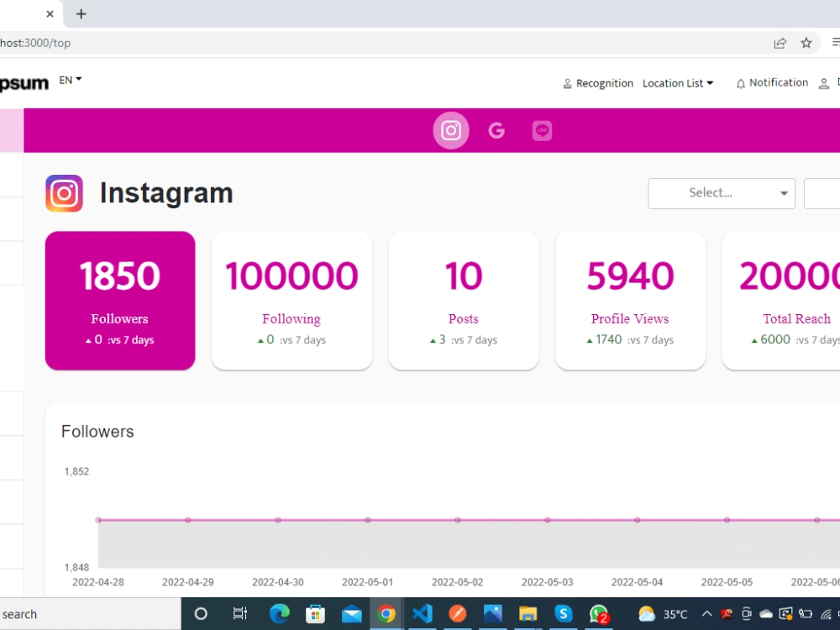Open Notification bell menu
Image resolution: width=840 pixels, height=630 pixels.
point(771,83)
